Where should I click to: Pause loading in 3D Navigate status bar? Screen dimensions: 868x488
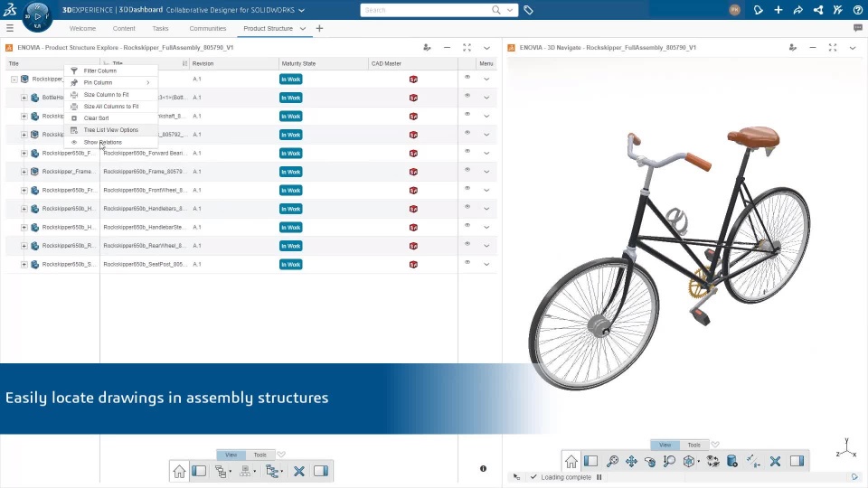[x=599, y=477]
